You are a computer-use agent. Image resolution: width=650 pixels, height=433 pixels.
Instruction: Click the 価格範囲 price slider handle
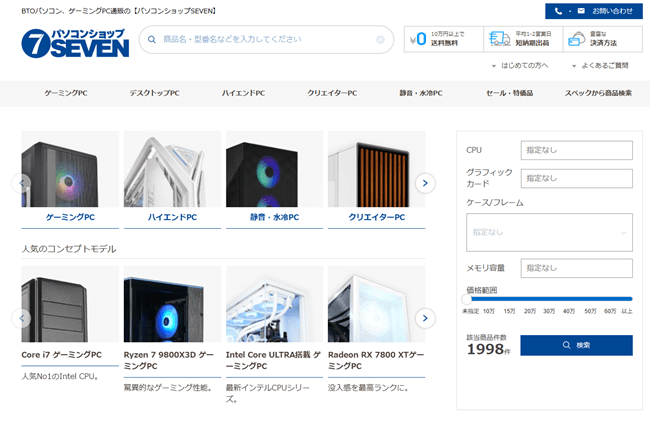(467, 298)
